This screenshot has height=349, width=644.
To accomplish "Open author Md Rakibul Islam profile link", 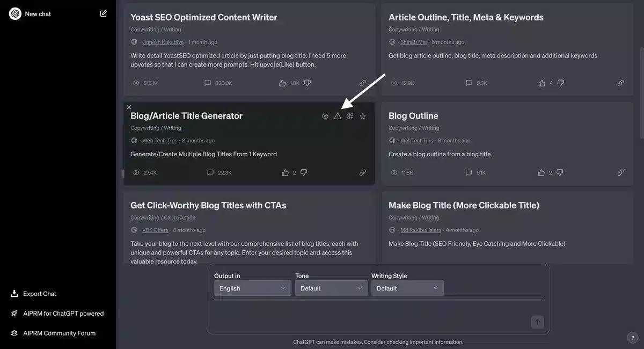I will [421, 230].
